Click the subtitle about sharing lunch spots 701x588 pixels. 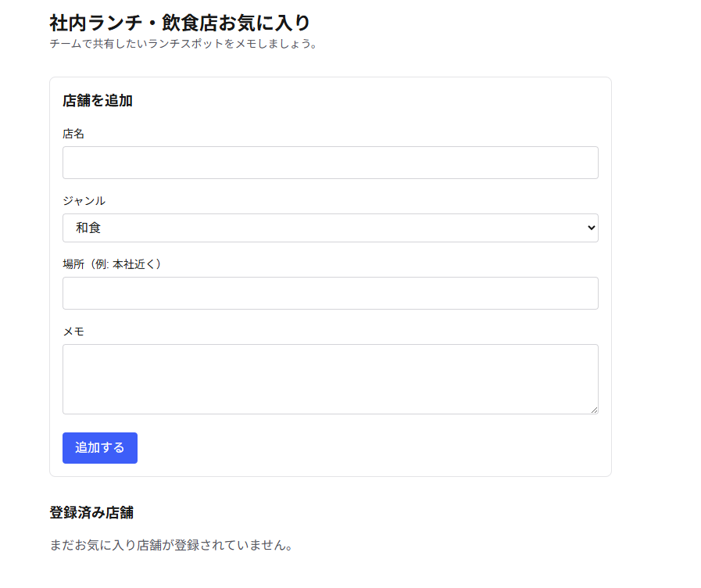(184, 44)
